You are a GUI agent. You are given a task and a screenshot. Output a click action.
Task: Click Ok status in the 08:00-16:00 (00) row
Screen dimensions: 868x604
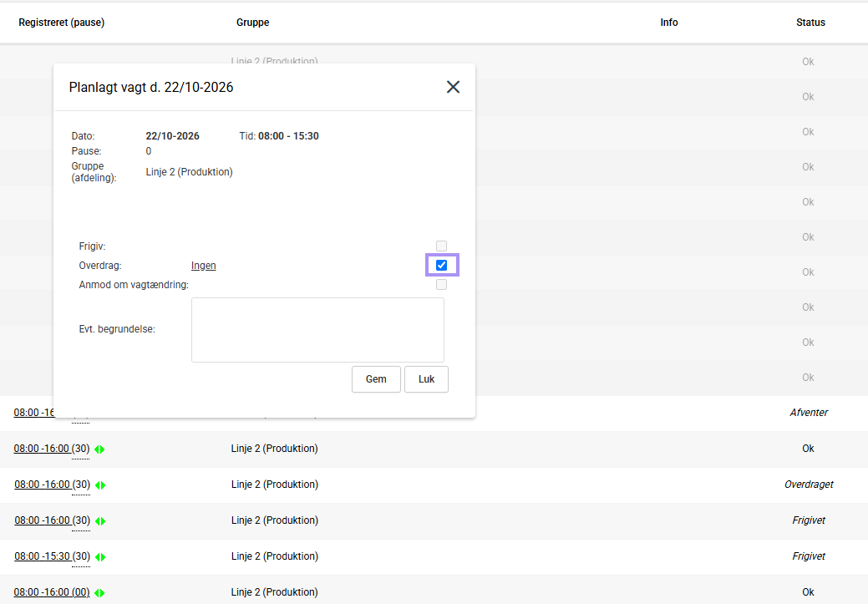click(x=808, y=592)
